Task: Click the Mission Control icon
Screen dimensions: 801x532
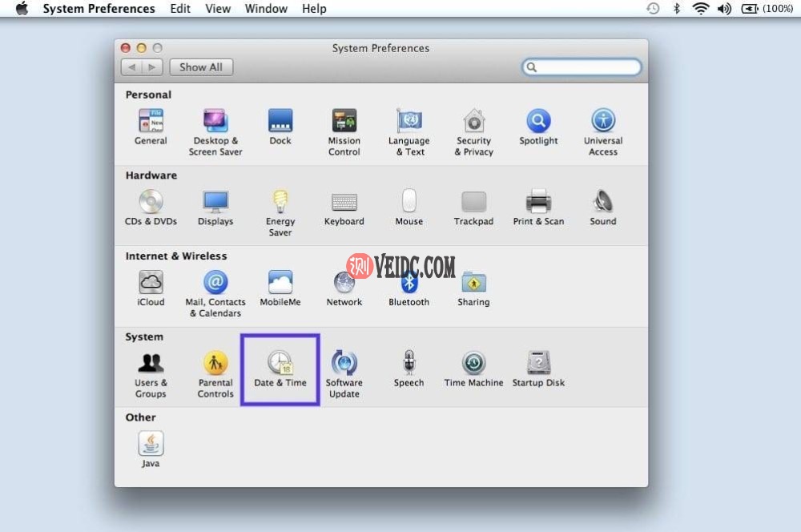Action: tap(344, 123)
